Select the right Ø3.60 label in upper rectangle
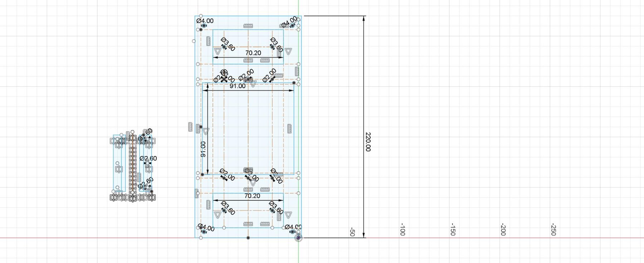The height and width of the screenshot is (263, 644). point(277,45)
